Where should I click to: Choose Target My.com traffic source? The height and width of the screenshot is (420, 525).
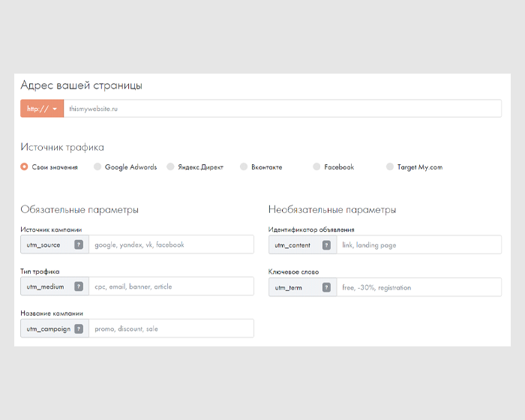point(390,166)
